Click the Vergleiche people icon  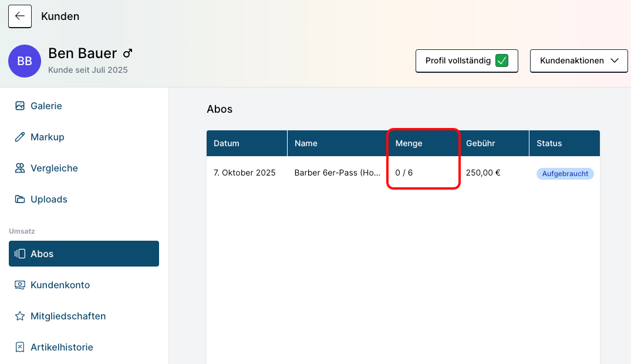pyautogui.click(x=20, y=168)
